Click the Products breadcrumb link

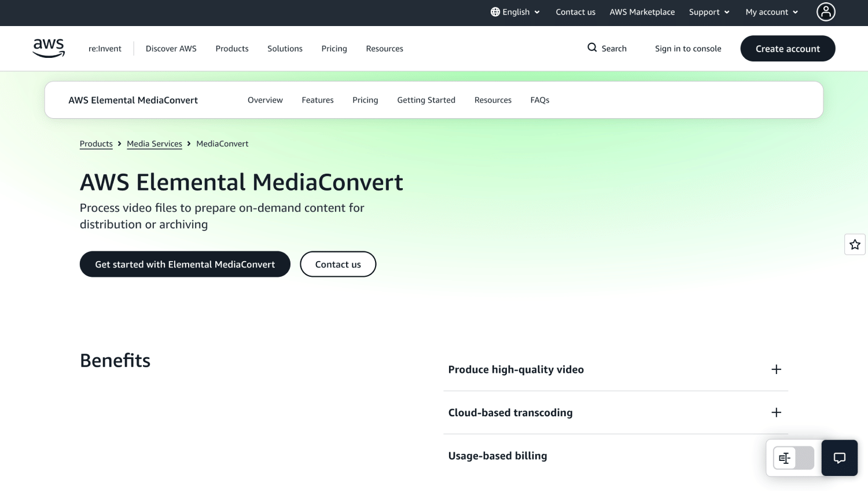coord(96,144)
